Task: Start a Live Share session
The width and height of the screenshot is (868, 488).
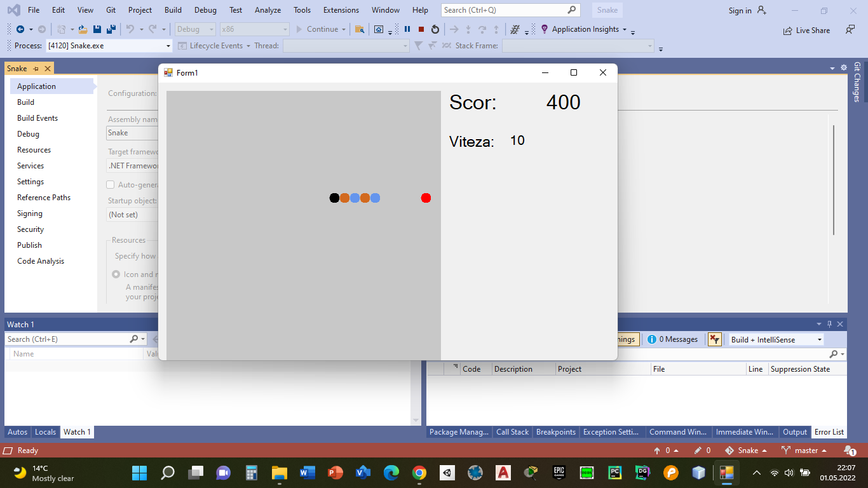Action: [806, 30]
